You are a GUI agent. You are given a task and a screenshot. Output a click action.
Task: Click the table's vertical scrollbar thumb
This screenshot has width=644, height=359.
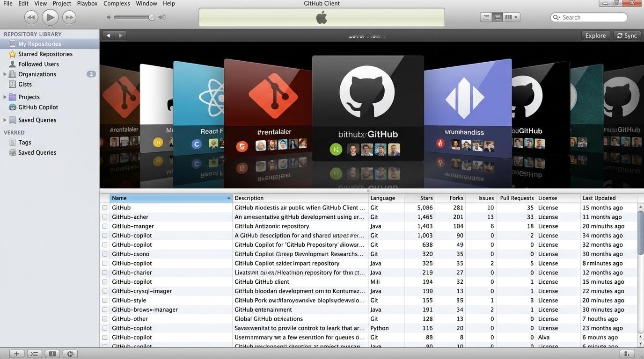click(640, 232)
